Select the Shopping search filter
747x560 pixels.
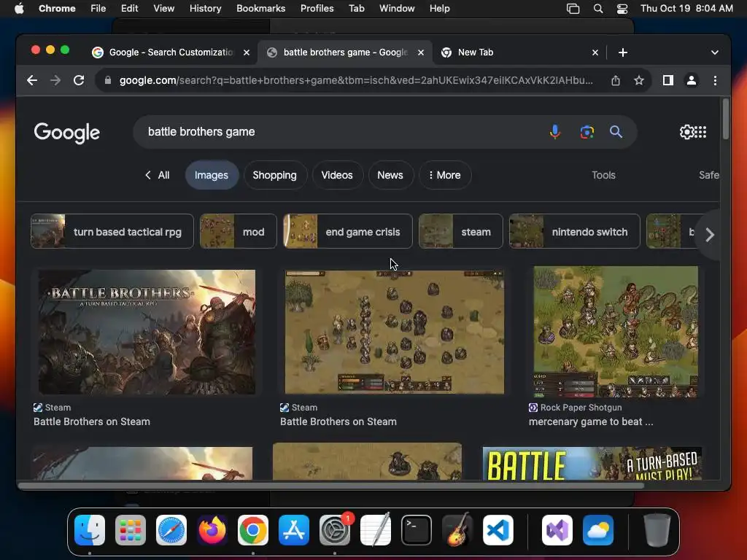[274, 175]
